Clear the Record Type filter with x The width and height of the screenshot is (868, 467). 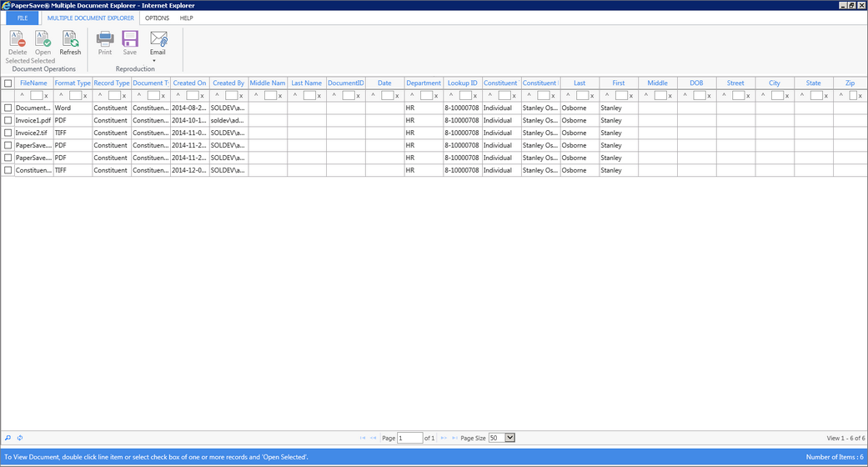124,96
